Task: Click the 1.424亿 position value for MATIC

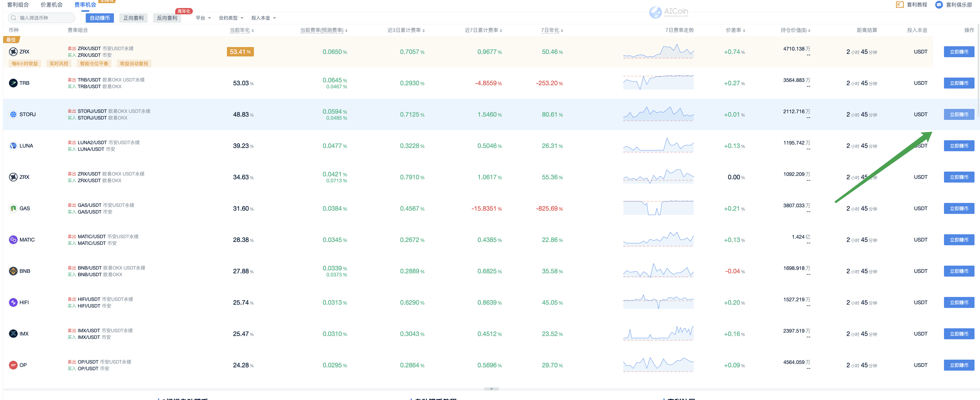Action: point(801,237)
